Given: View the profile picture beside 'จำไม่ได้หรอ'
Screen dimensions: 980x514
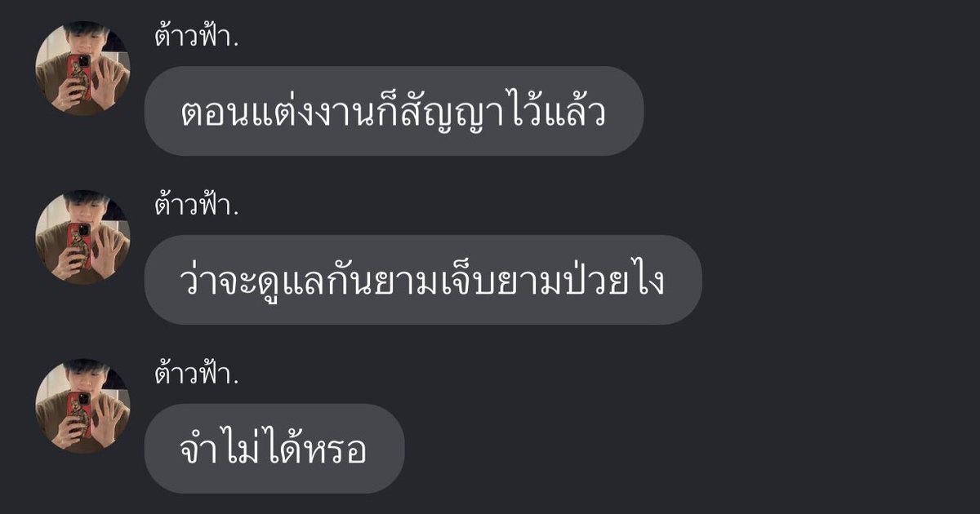Looking at the screenshot, I should pyautogui.click(x=82, y=406).
